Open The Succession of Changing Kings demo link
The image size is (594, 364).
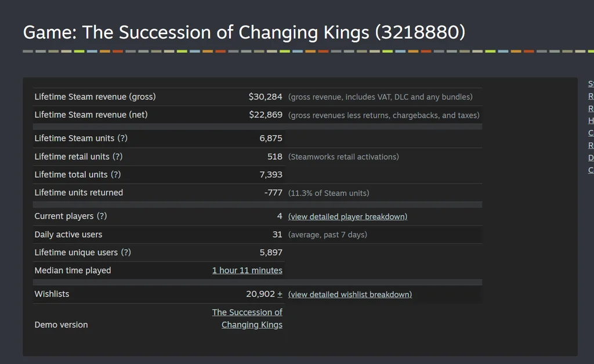click(247, 319)
